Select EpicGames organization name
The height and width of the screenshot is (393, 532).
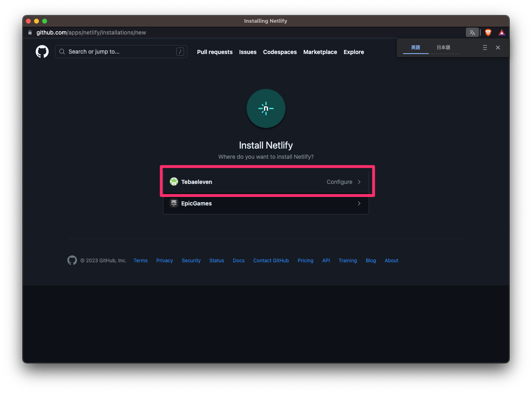(x=196, y=203)
